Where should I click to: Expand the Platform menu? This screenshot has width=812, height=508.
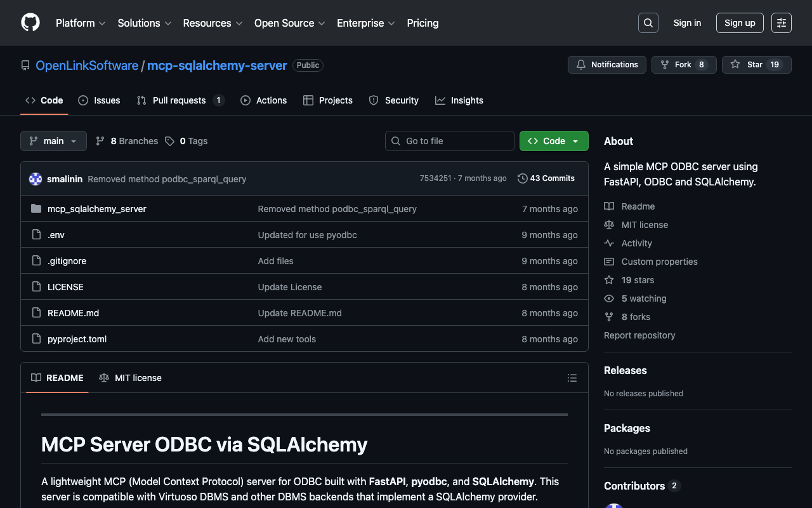pyautogui.click(x=81, y=23)
